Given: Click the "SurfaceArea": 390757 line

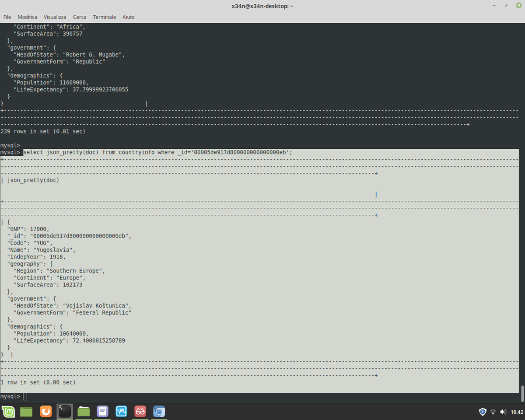Looking at the screenshot, I should click(x=48, y=34).
